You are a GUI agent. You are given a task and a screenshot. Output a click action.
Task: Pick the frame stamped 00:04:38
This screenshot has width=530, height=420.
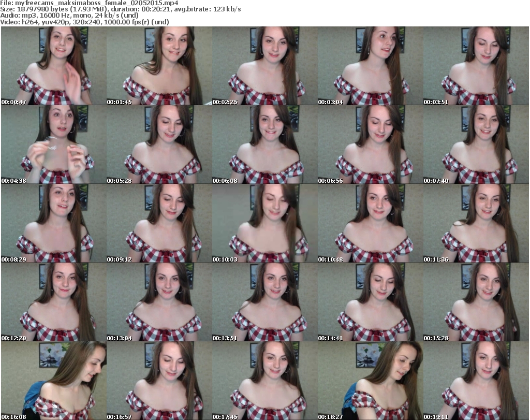pos(54,144)
